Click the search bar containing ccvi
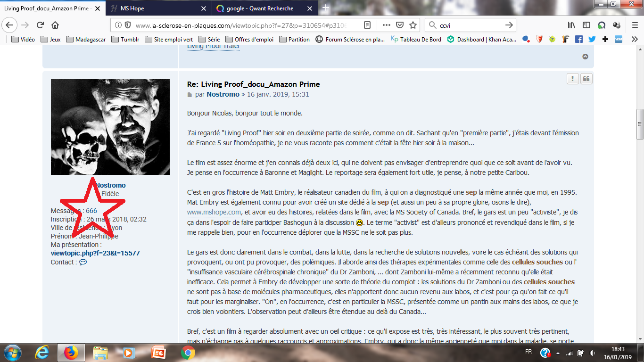 (x=471, y=25)
